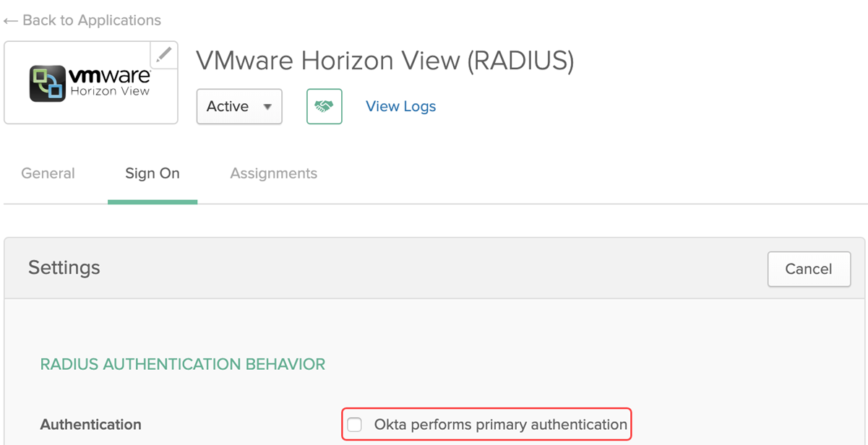Click the VMware Horizon View (RADIUS) title
The height and width of the screenshot is (445, 868).
(384, 61)
